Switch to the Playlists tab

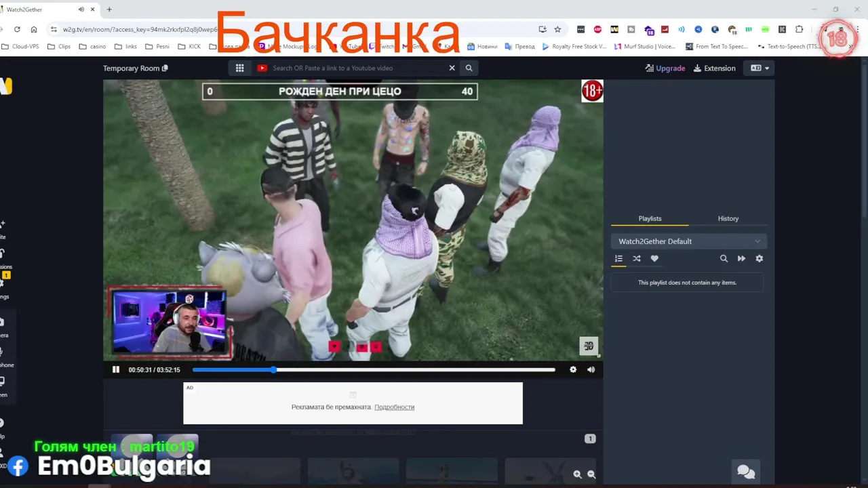(x=650, y=218)
